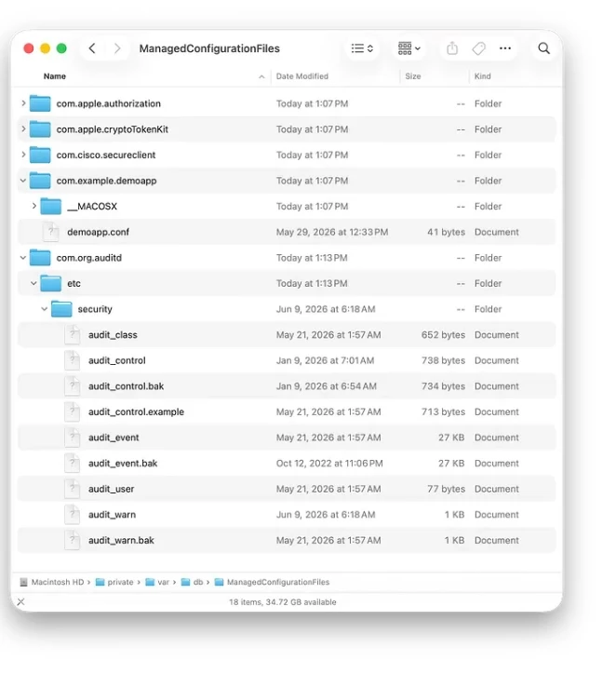
Task: Click the file name audit_user
Action: tap(112, 489)
